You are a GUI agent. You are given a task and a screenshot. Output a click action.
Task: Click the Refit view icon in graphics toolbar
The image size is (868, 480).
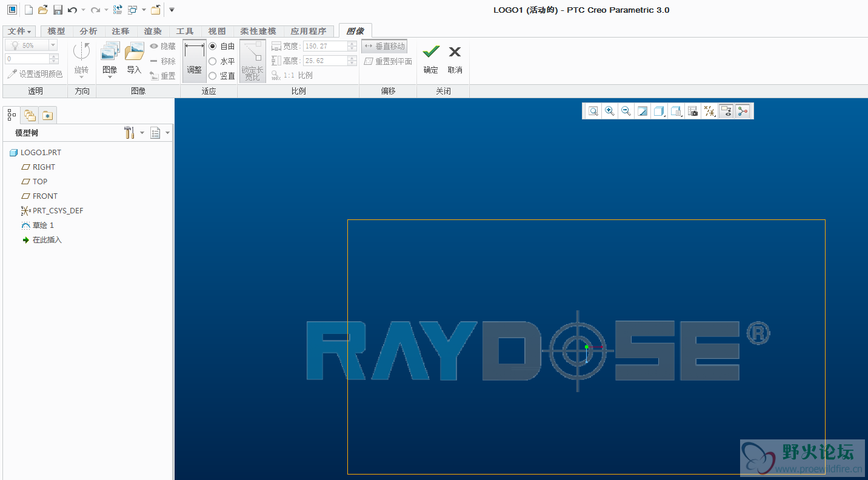[x=593, y=111]
